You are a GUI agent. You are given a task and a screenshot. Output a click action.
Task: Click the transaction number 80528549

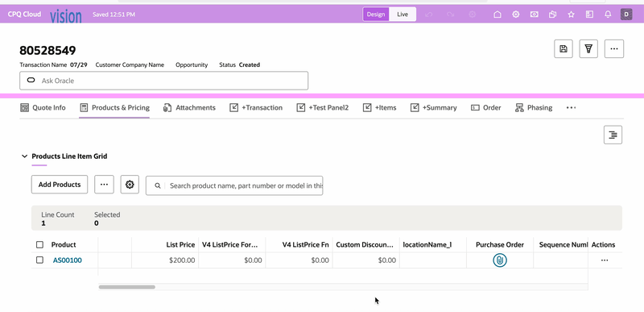tap(47, 51)
